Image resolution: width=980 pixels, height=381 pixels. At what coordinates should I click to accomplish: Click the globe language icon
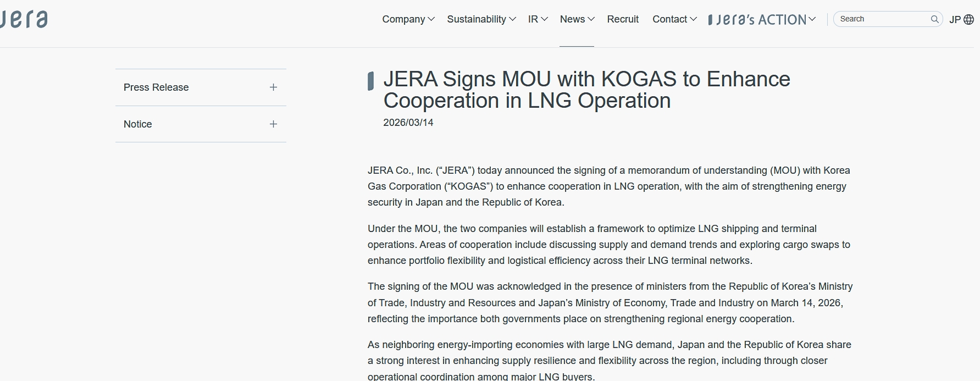pos(969,20)
